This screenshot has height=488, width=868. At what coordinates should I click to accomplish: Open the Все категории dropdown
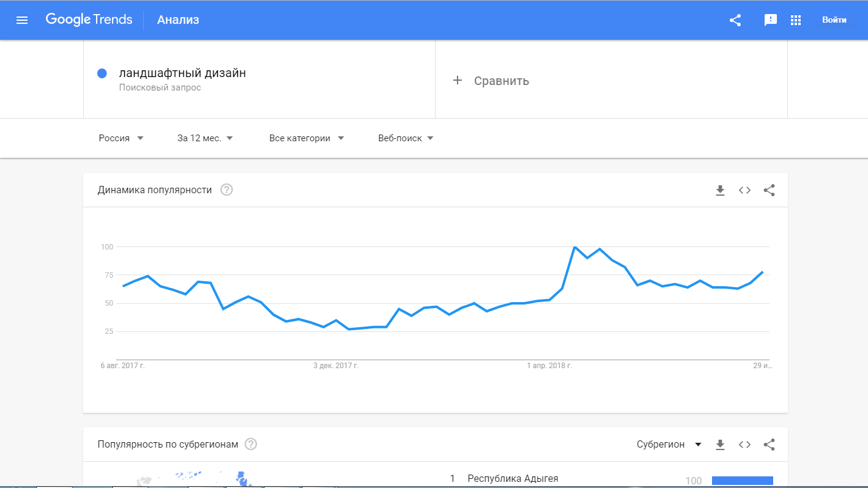[x=306, y=138]
